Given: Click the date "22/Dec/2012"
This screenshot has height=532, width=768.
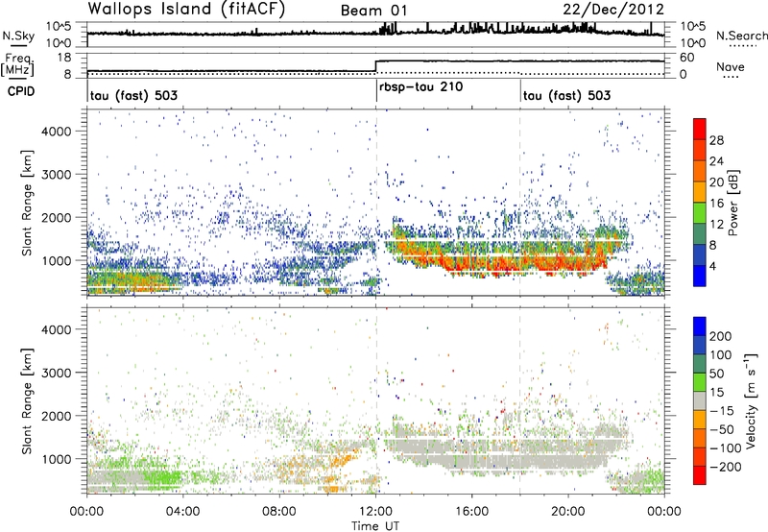Looking at the screenshot, I should [x=613, y=10].
